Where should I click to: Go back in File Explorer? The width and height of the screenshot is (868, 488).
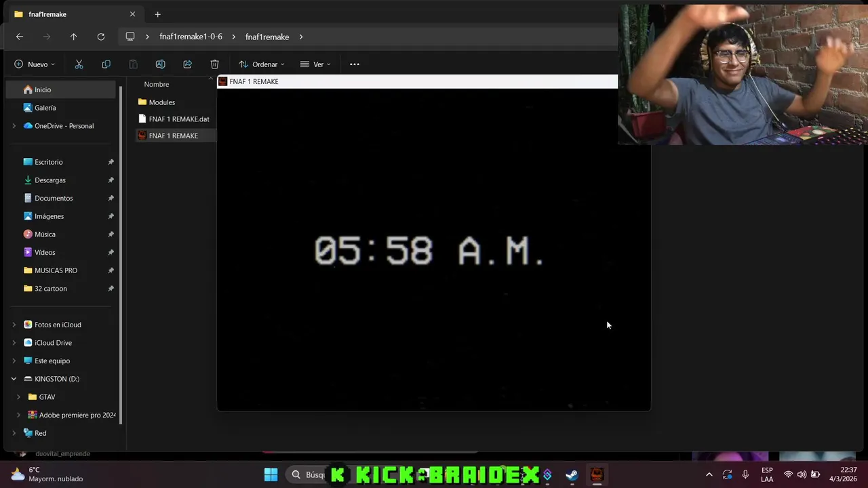20,37
